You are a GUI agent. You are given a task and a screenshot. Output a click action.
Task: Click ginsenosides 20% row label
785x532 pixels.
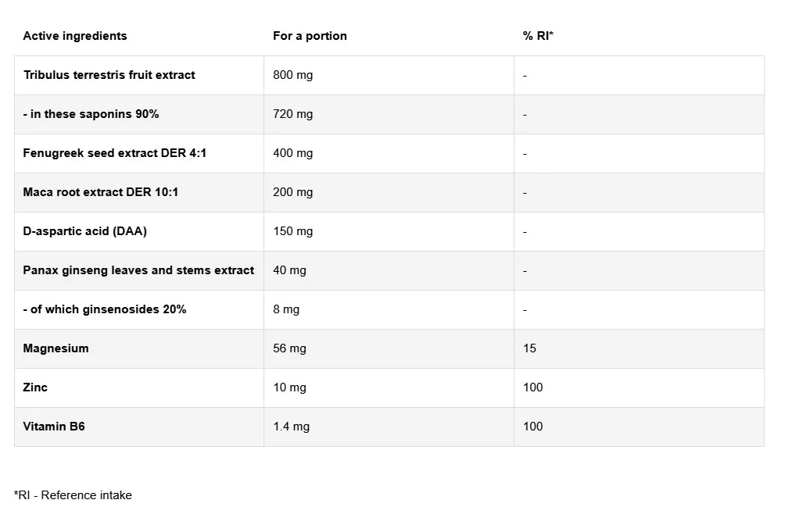pyautogui.click(x=105, y=309)
